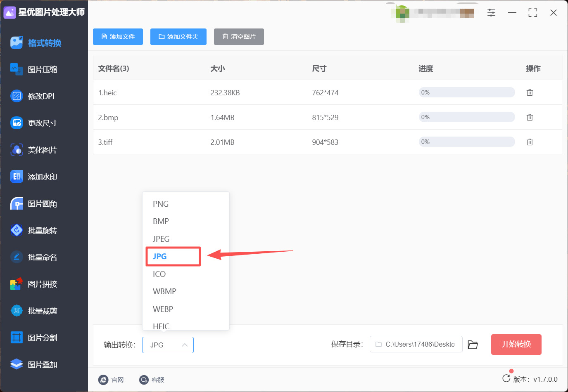Switch to the 格式转换 sidebar tab
Viewport: 568px width, 392px height.
36,43
